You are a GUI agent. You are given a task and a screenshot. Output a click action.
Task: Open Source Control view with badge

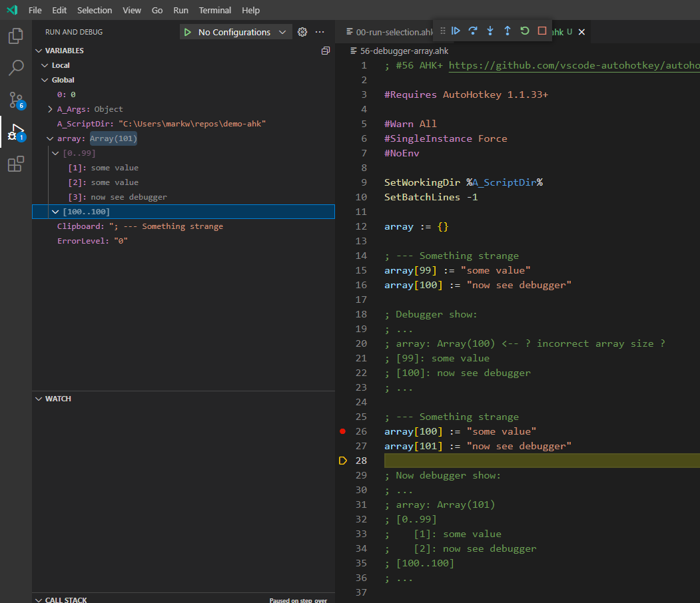click(16, 100)
